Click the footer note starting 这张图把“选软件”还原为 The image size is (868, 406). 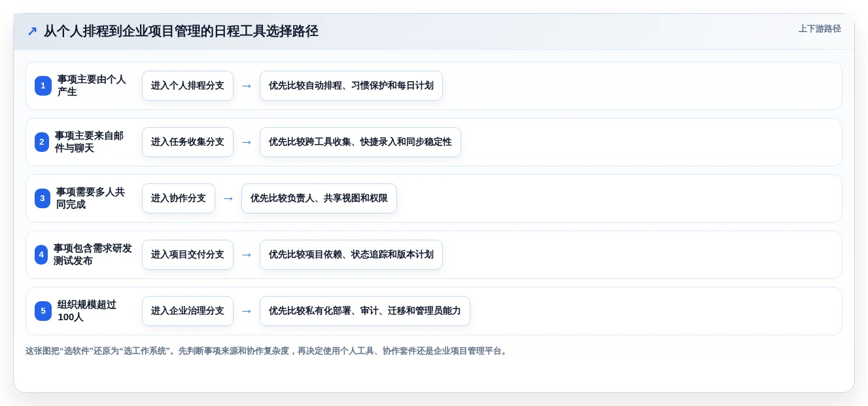(x=266, y=351)
